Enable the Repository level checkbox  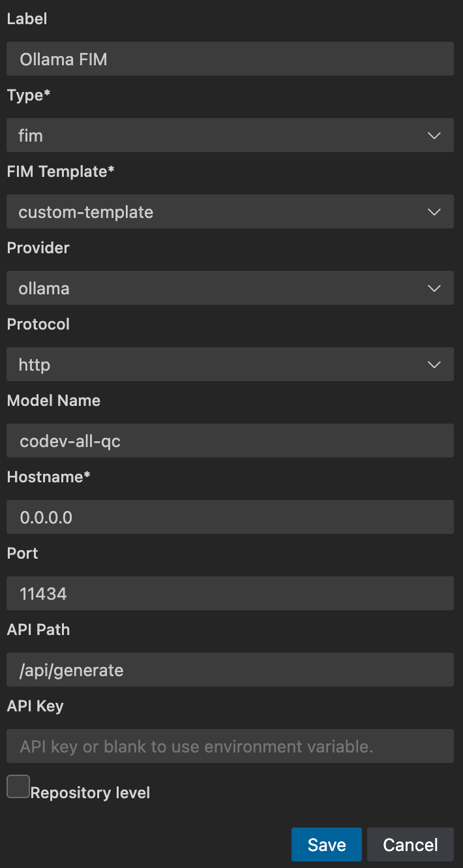click(x=18, y=786)
